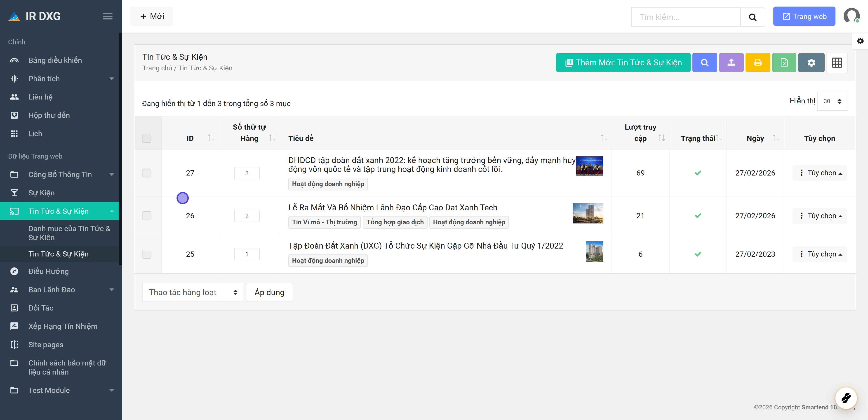This screenshot has height=420, width=868.
Task: Sort table by ID column
Action: (211, 138)
